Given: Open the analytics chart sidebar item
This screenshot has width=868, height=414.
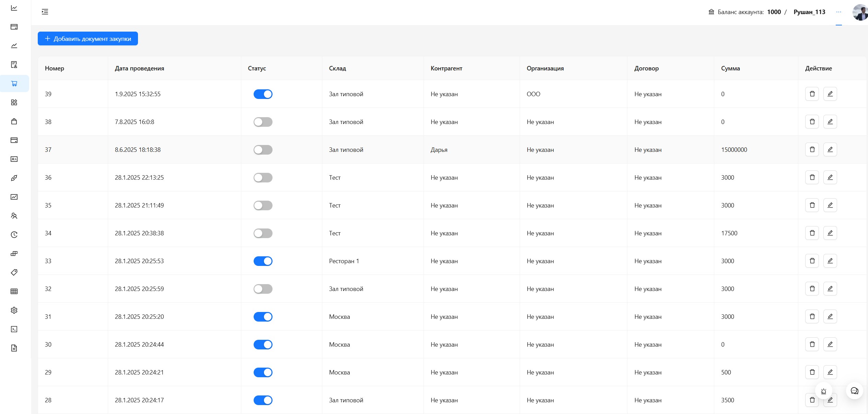Looking at the screenshot, I should [x=14, y=8].
